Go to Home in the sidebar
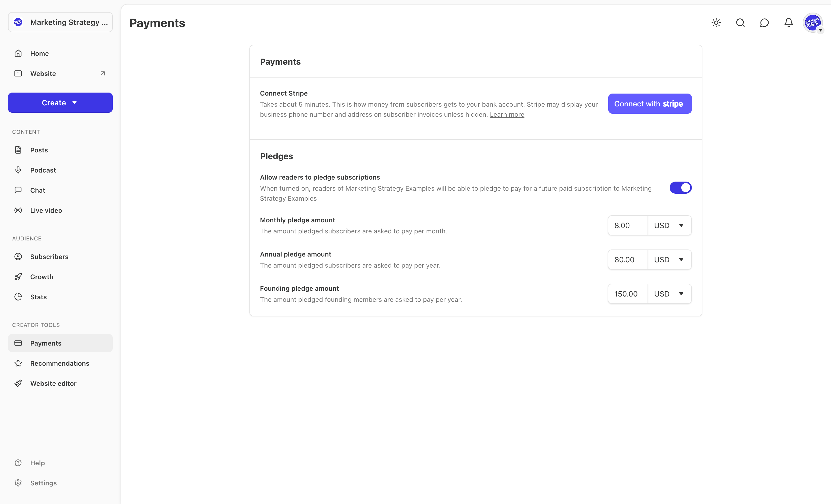831x504 pixels. coord(60,53)
